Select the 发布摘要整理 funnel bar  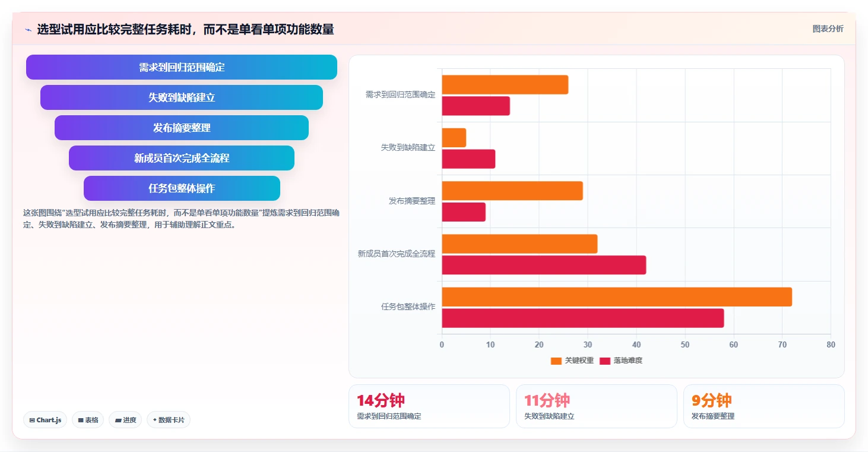click(182, 128)
